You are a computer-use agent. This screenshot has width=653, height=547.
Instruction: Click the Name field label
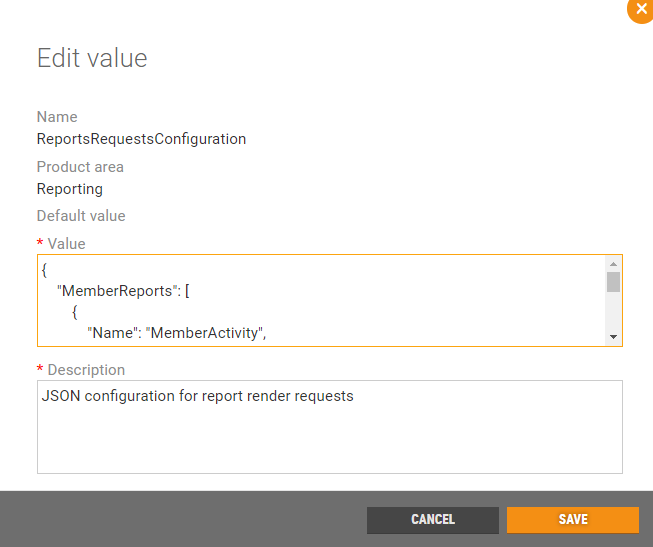57,117
